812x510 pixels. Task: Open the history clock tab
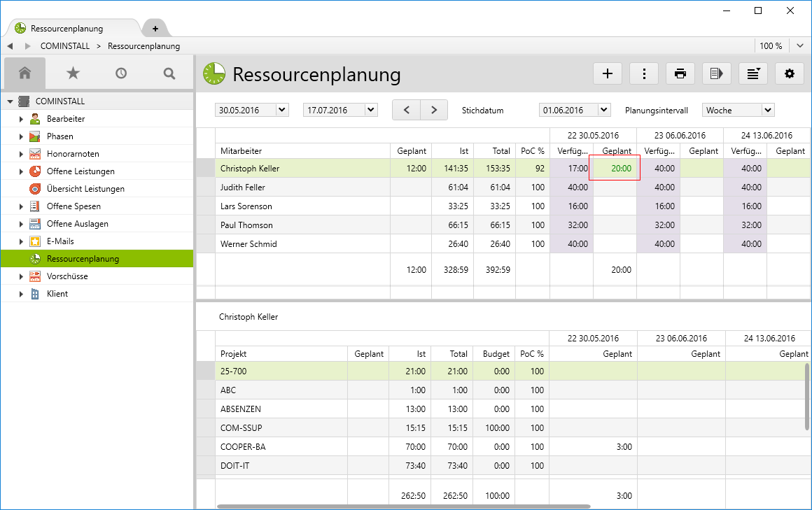pos(121,73)
